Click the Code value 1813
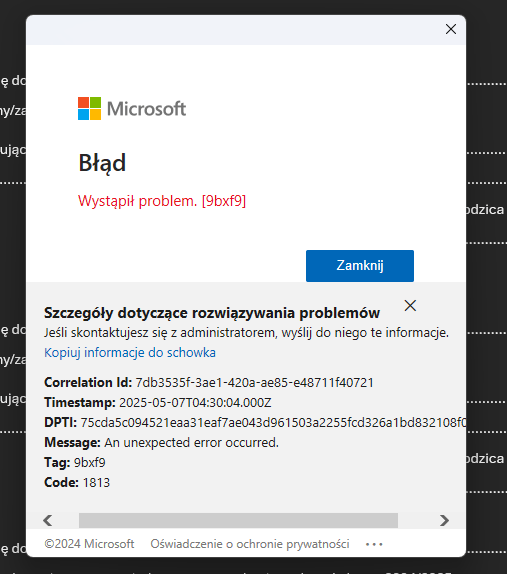Image resolution: width=507 pixels, height=574 pixels. pyautogui.click(x=96, y=482)
